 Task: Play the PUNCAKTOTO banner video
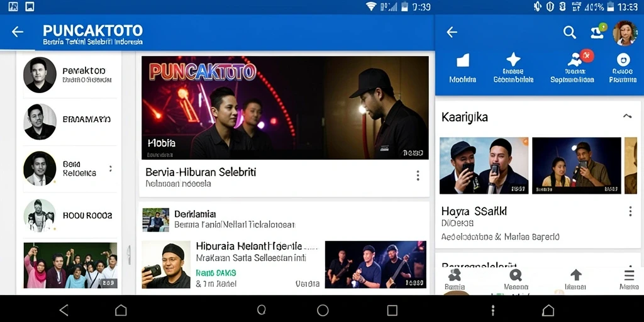285,108
